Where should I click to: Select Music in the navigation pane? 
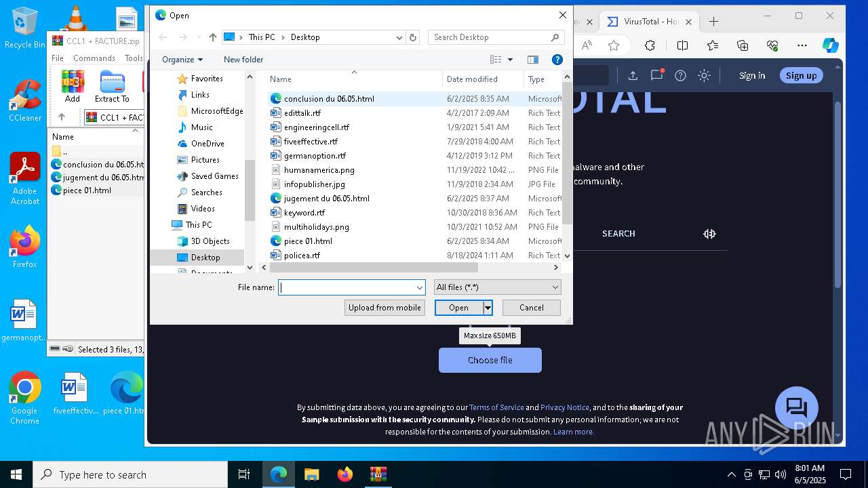(202, 127)
